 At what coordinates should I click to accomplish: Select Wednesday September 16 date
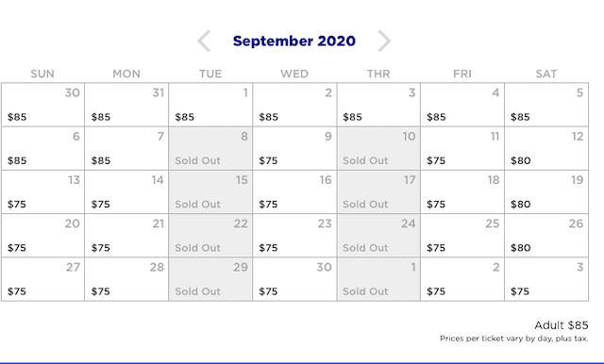[294, 191]
